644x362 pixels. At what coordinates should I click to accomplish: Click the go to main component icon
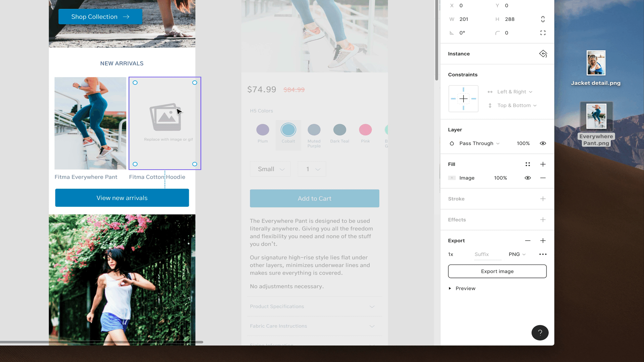click(543, 54)
